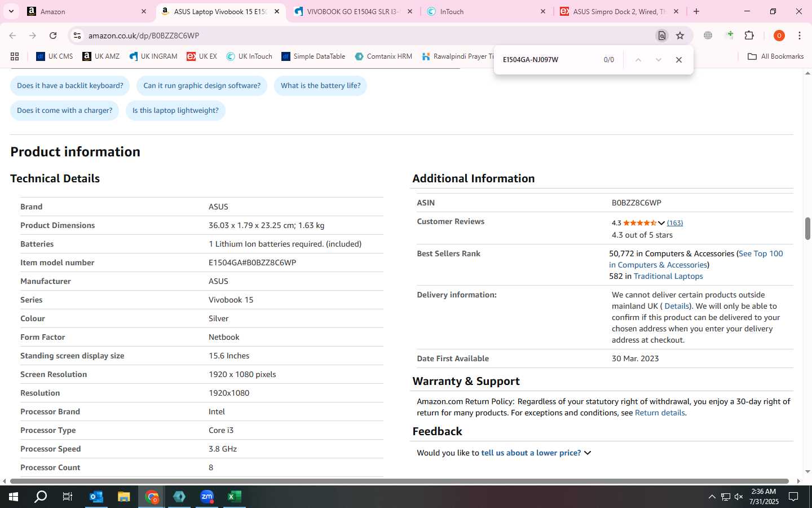Select the ASUS Laptop Vivobook 15 tab
Image resolution: width=812 pixels, height=508 pixels.
pos(220,11)
